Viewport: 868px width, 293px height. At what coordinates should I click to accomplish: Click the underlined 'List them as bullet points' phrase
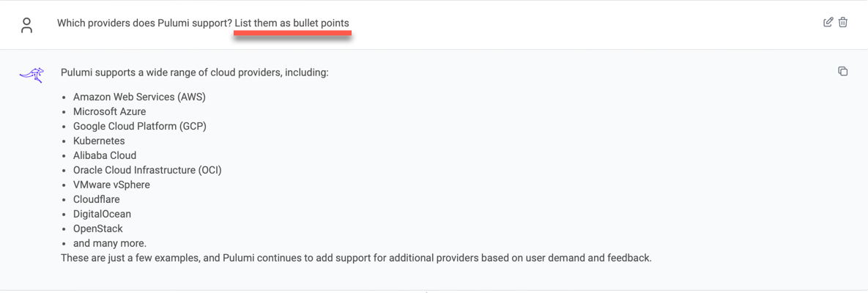pos(292,23)
